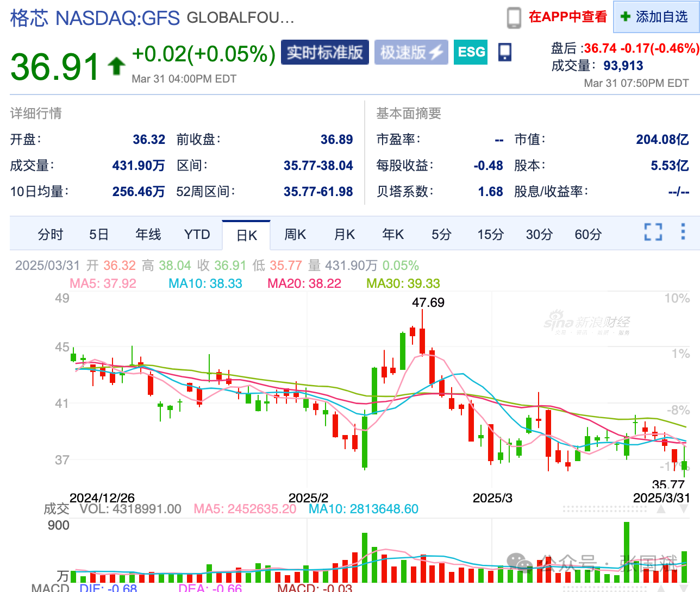The width and height of the screenshot is (700, 592).
Task: Click the 2025/2 date label on the axis
Action: (x=309, y=498)
